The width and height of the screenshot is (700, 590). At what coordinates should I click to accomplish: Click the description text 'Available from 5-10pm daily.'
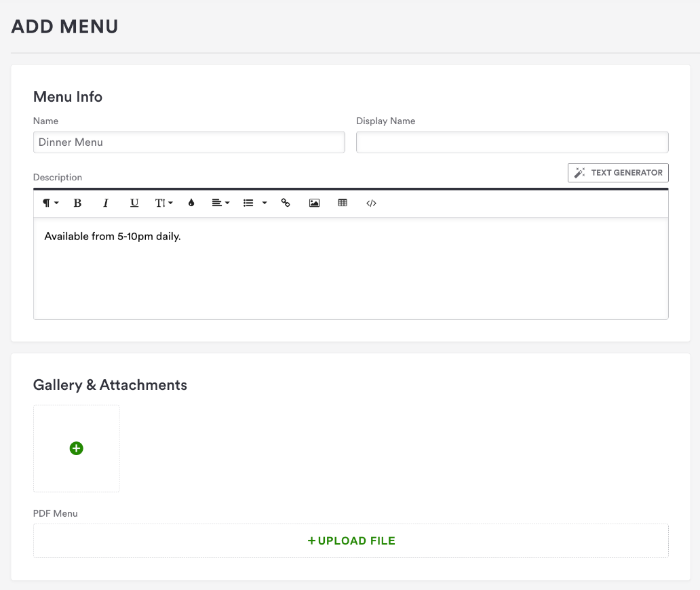[113, 237]
